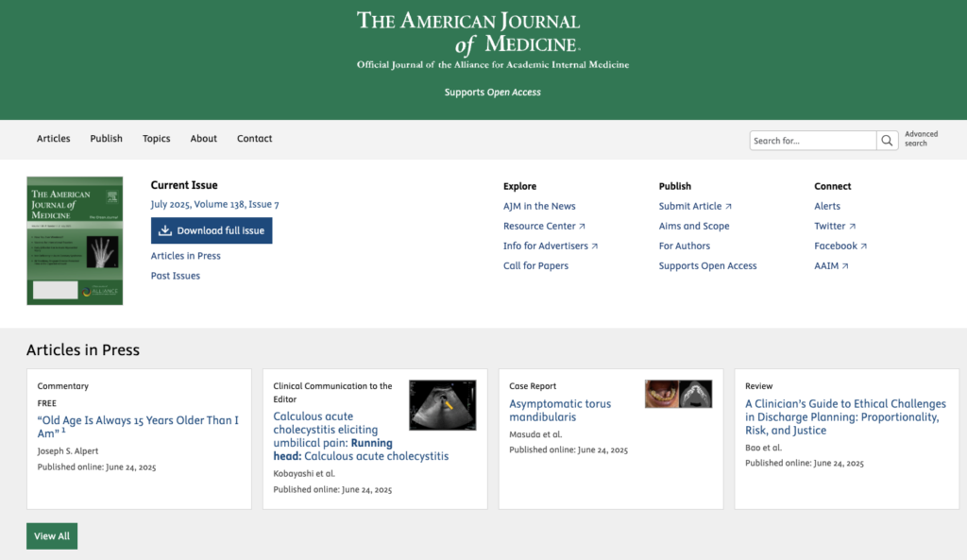Click the View All button
Screen dimensions: 967x560
(52, 536)
